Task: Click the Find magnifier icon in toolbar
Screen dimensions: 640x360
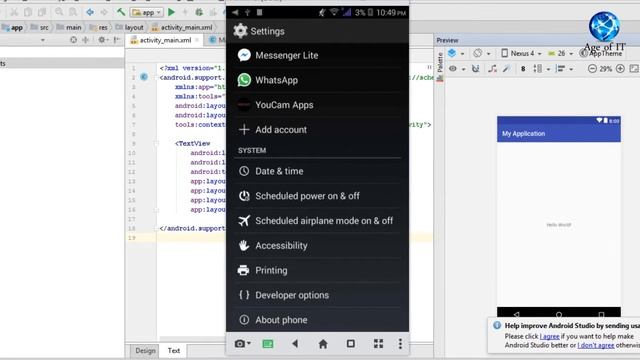Action: point(59,12)
